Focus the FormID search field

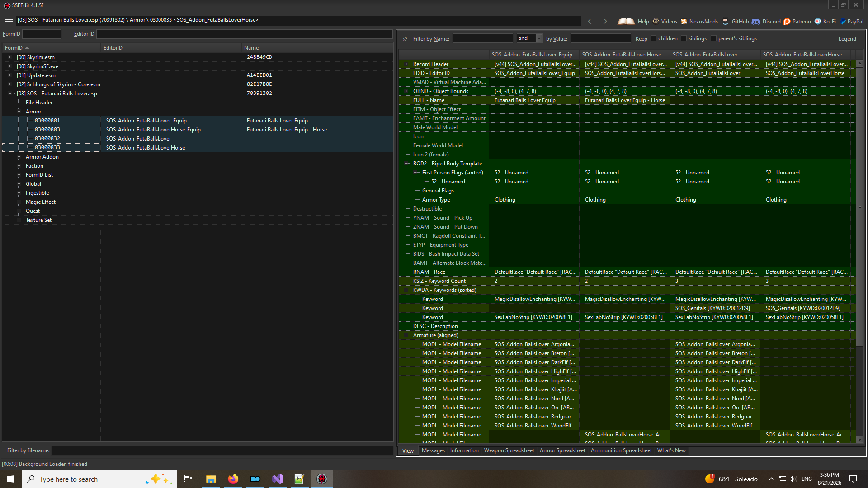(42, 34)
